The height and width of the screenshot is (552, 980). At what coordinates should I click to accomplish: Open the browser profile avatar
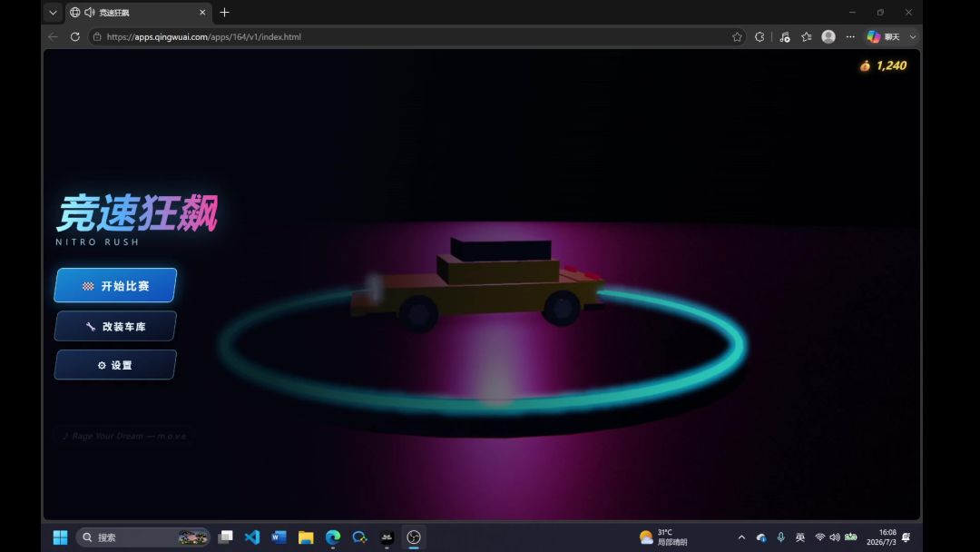tap(828, 37)
